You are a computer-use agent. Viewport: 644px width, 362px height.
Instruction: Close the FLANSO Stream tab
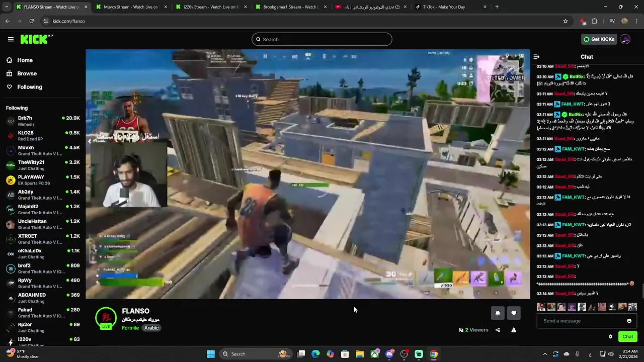86,7
